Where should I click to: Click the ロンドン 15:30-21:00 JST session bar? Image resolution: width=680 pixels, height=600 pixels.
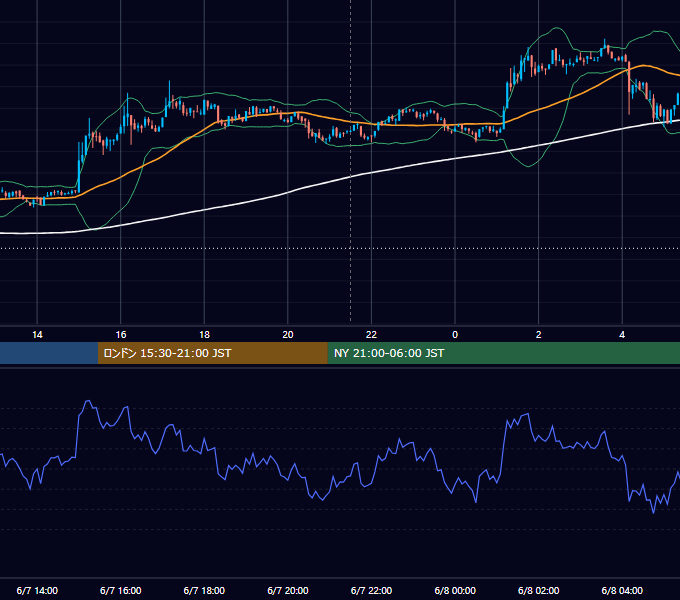212,353
